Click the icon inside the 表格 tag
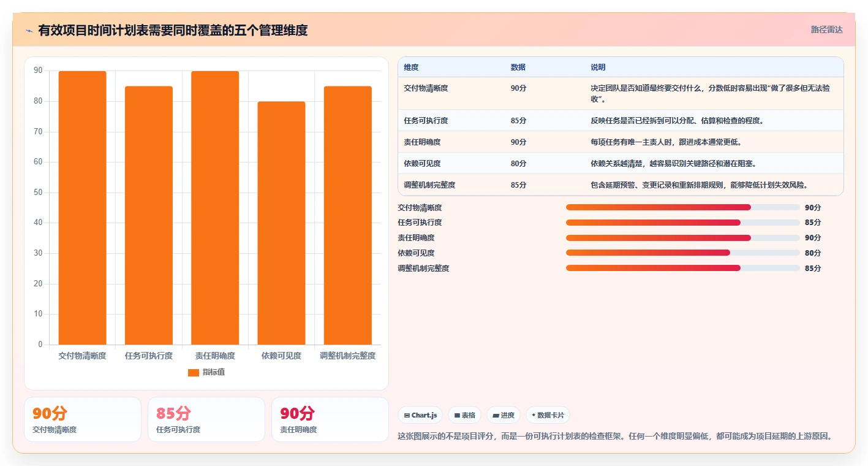868x466 pixels. click(457, 415)
